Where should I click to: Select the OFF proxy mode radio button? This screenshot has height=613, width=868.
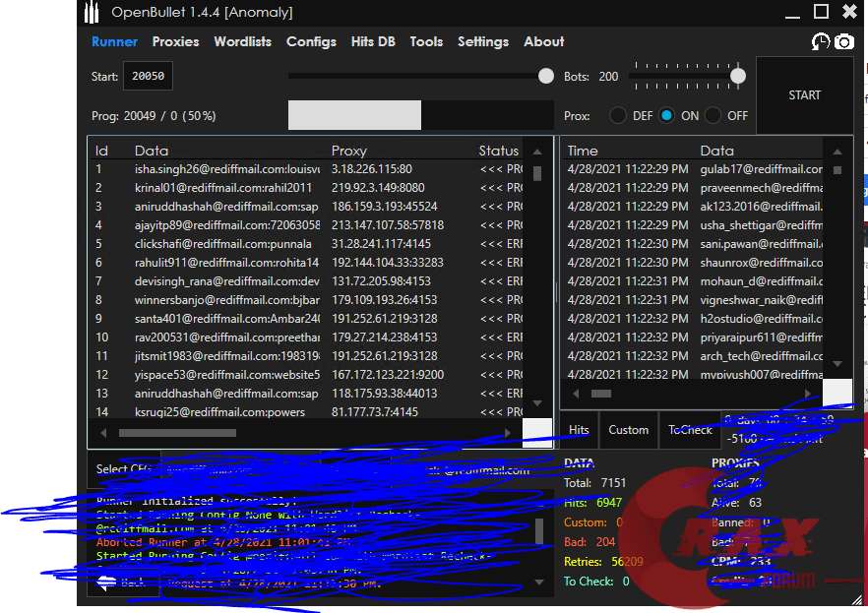[713, 115]
